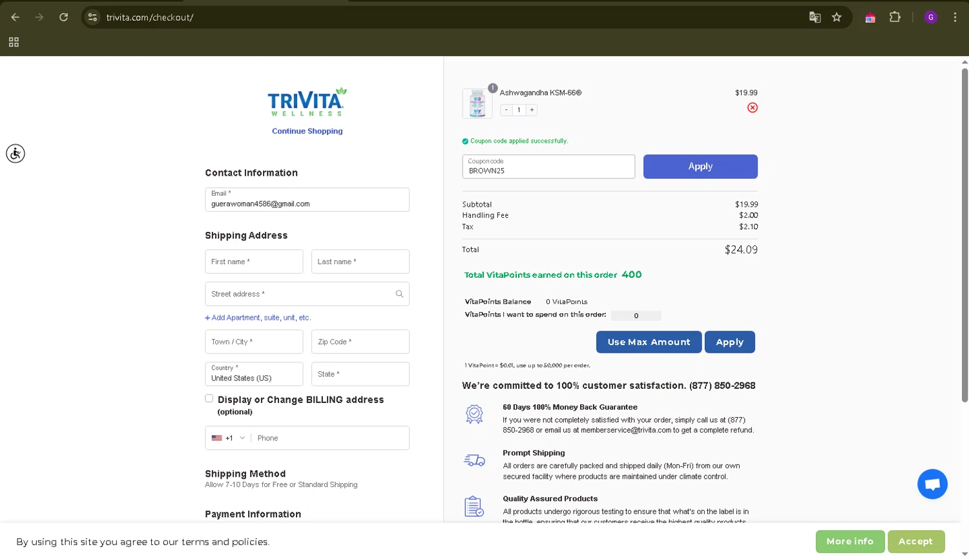This screenshot has height=560, width=969.
Task: Apply VitaPoints to this order
Action: (730, 342)
